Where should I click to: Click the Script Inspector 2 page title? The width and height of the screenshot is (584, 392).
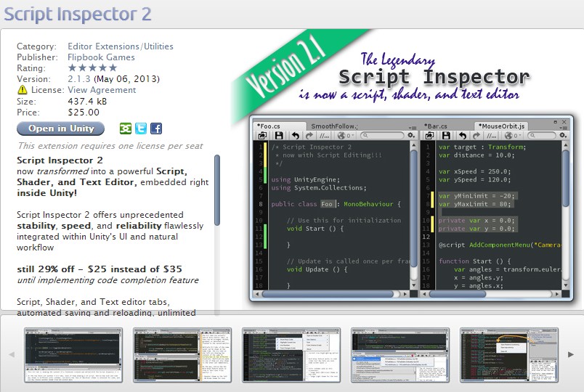click(78, 14)
